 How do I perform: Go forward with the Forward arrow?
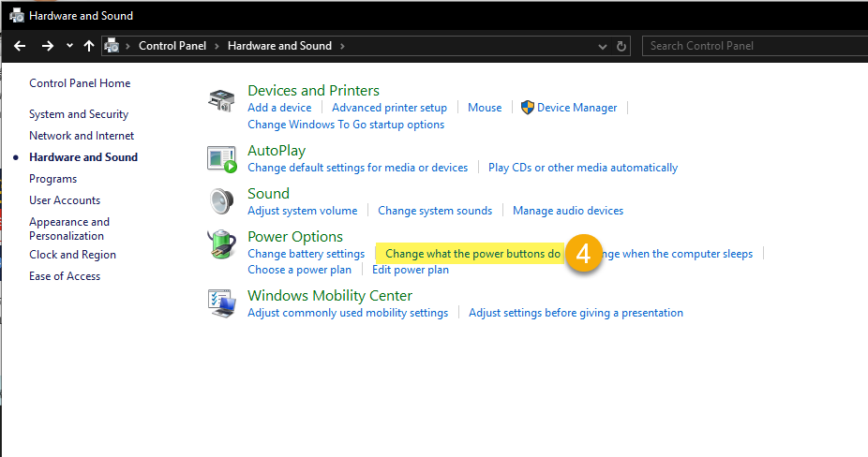click(48, 46)
